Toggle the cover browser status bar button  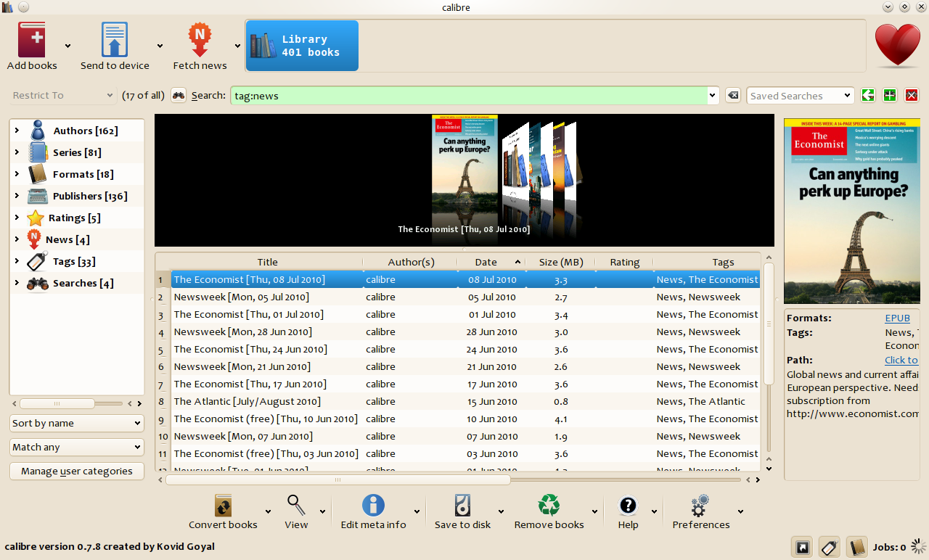click(803, 548)
